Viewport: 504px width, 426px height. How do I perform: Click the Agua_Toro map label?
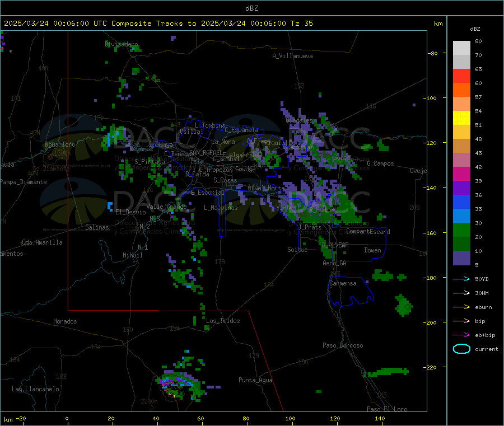coord(60,144)
